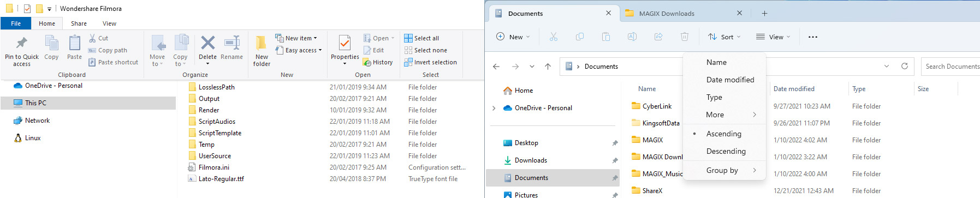Select OneDrive - Personal in Filmora window tree
Viewport: 980px width, 198px height.
pyautogui.click(x=54, y=86)
